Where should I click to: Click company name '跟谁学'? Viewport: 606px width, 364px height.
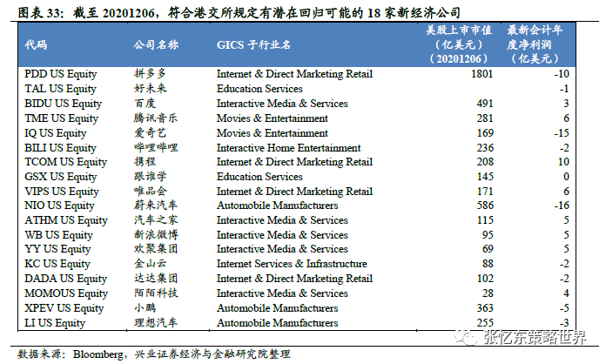151,176
